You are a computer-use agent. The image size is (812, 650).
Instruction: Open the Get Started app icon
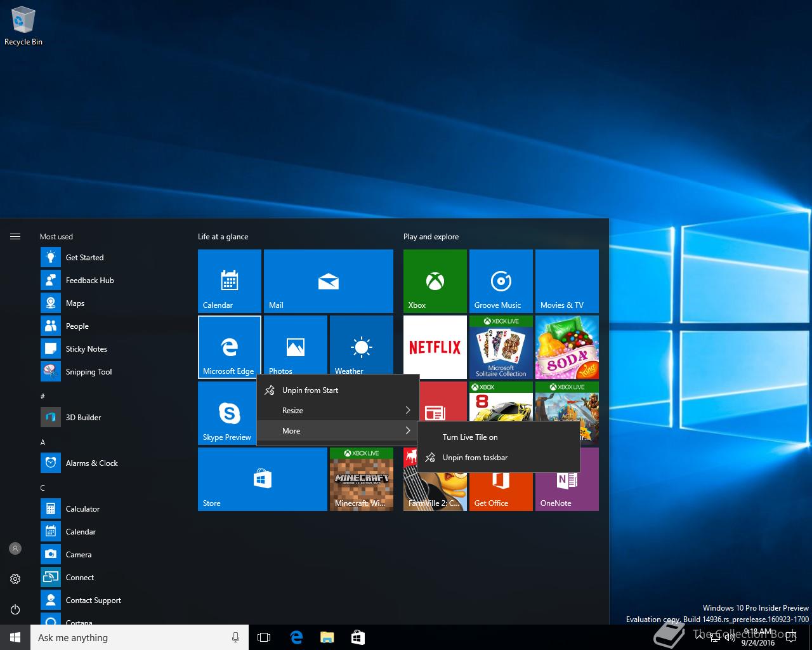[51, 257]
